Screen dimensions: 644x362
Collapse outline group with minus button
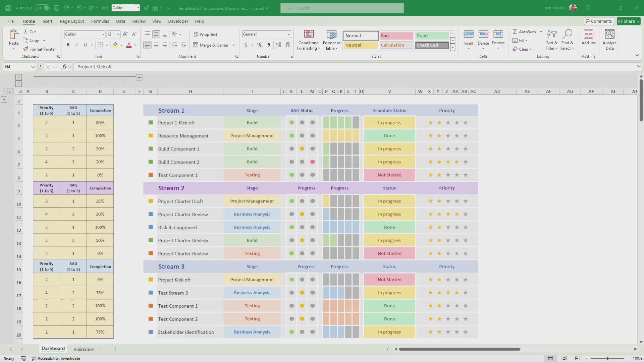139,77
